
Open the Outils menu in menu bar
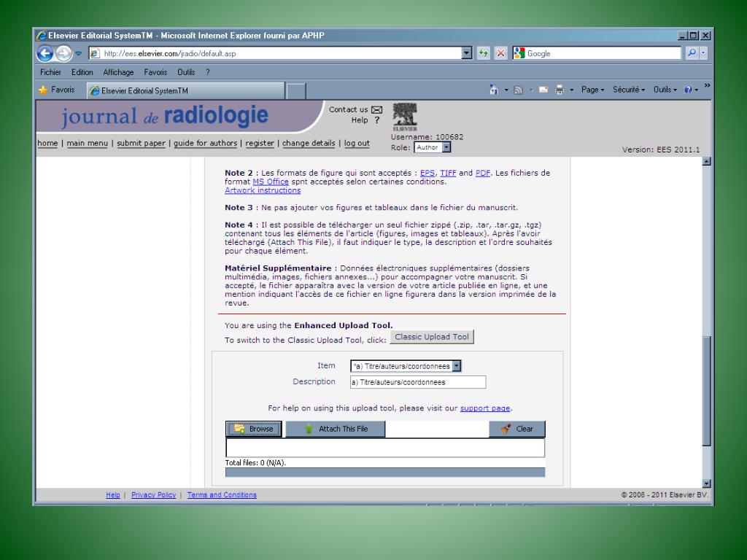(186, 72)
